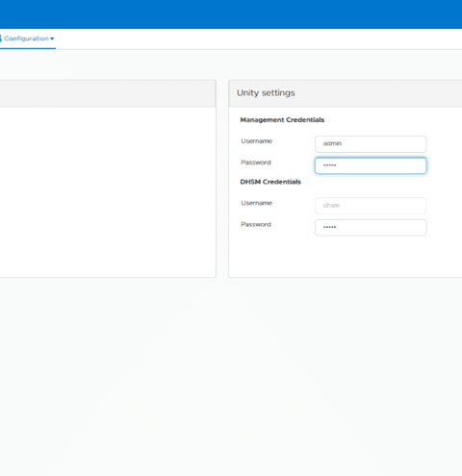Click the Password label under DHSM Credentials
Image resolution: width=462 pixels, height=476 pixels.
(256, 224)
